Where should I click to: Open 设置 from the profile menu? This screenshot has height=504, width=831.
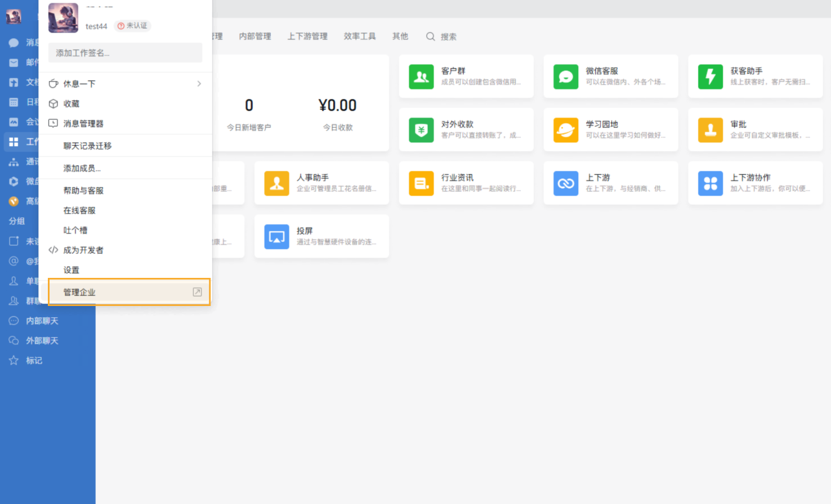[x=73, y=269]
